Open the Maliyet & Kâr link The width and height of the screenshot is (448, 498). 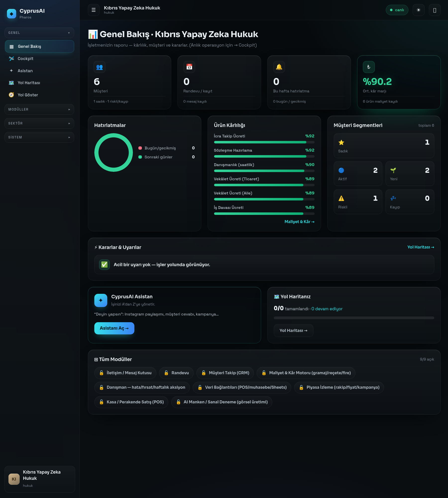pyautogui.click(x=299, y=222)
